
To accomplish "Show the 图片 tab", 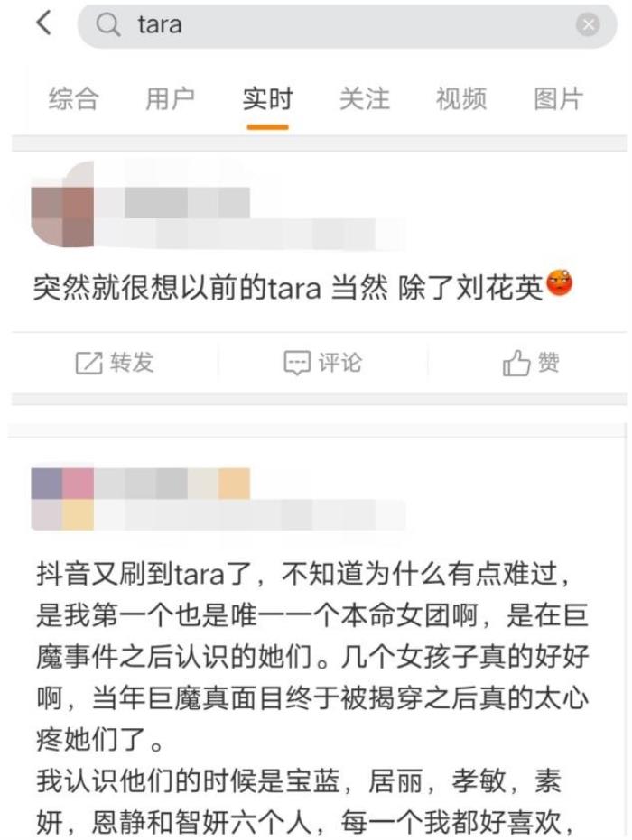I will [558, 99].
